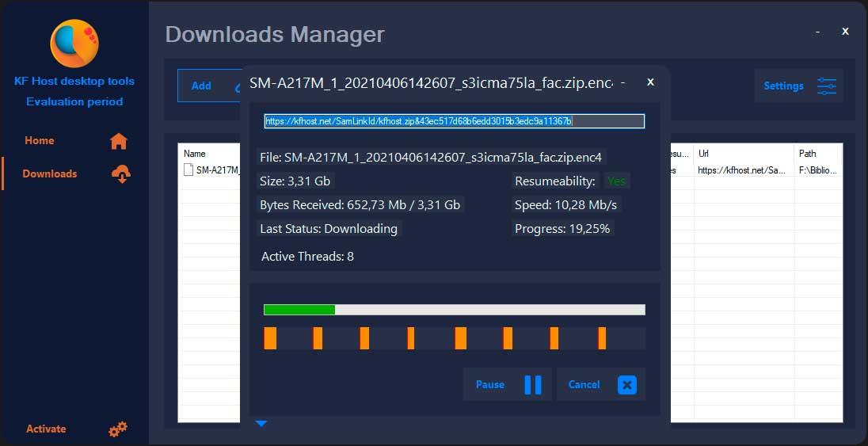Image resolution: width=868 pixels, height=446 pixels.
Task: Click the download URL text field
Action: (455, 121)
